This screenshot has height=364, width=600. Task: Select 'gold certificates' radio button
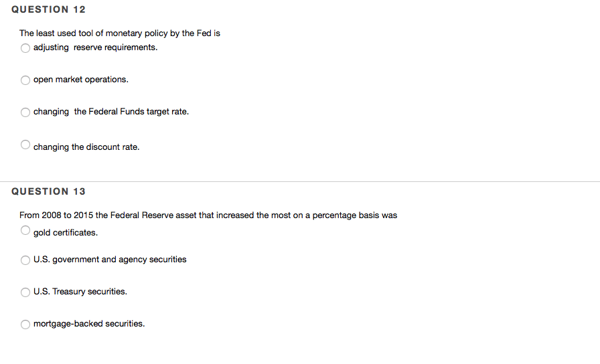pyautogui.click(x=25, y=231)
